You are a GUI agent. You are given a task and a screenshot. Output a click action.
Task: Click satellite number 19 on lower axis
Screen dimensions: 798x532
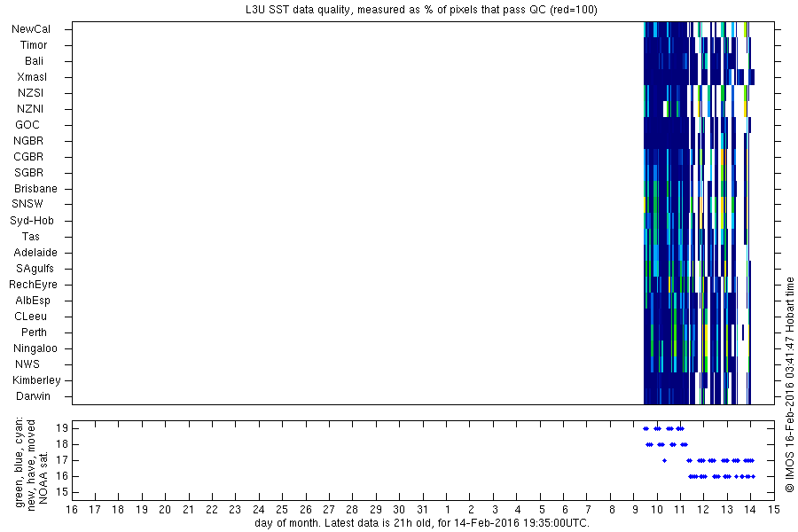[62, 428]
